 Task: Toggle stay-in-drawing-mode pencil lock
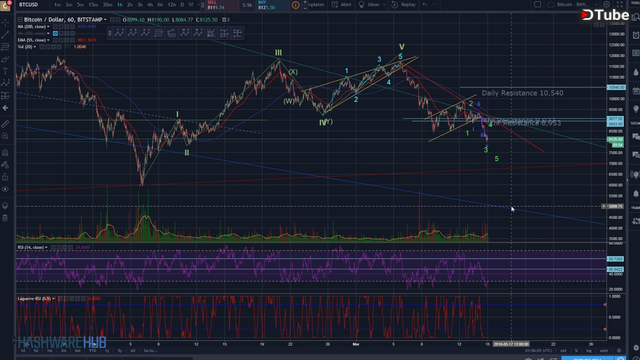click(x=5, y=165)
